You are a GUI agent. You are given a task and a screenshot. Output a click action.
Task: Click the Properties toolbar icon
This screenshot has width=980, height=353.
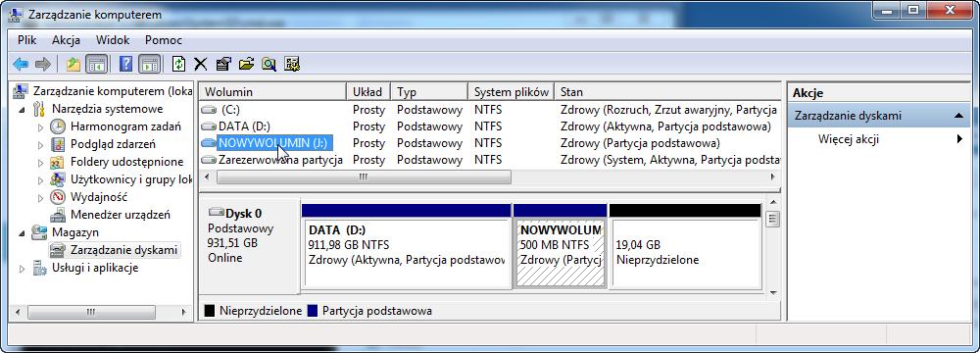point(223,64)
